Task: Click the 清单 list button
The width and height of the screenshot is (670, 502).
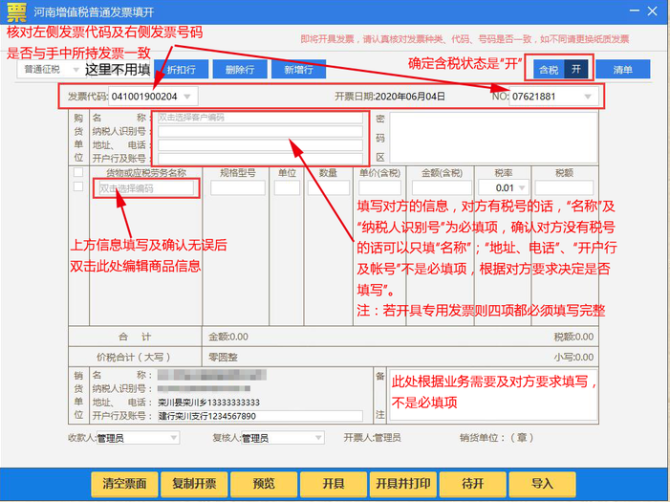Action: (623, 69)
